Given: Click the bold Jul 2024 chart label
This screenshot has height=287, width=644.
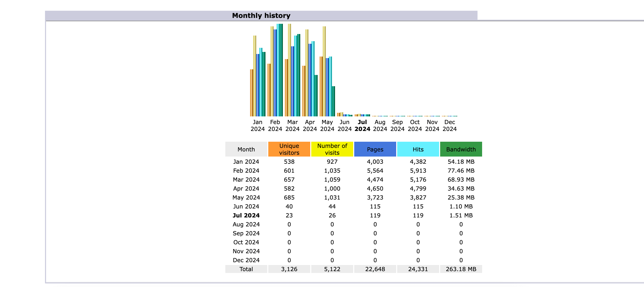Looking at the screenshot, I should 362,126.
